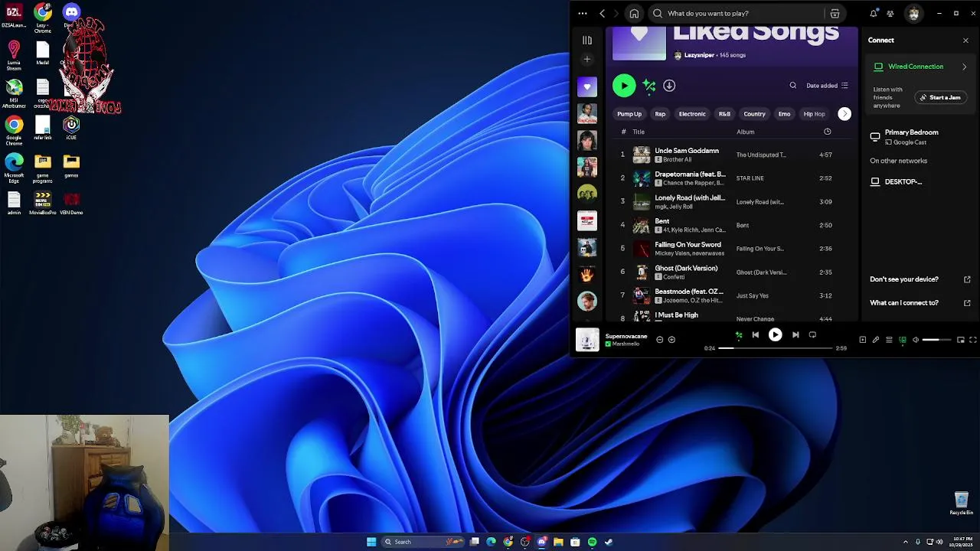
Task: Collapse Your Library sidebar icon
Action: [x=587, y=40]
